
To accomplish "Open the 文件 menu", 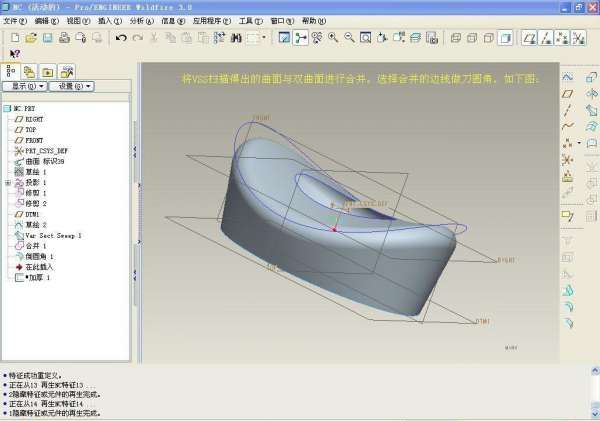I will 15,21.
